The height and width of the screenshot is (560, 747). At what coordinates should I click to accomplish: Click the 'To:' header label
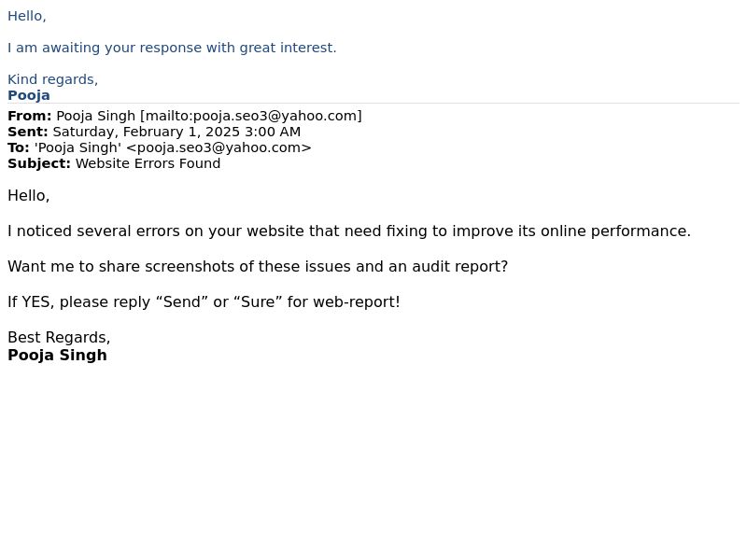(19, 147)
